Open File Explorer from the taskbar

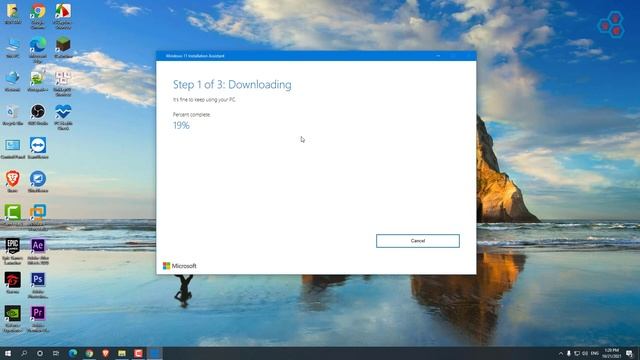[x=122, y=353]
